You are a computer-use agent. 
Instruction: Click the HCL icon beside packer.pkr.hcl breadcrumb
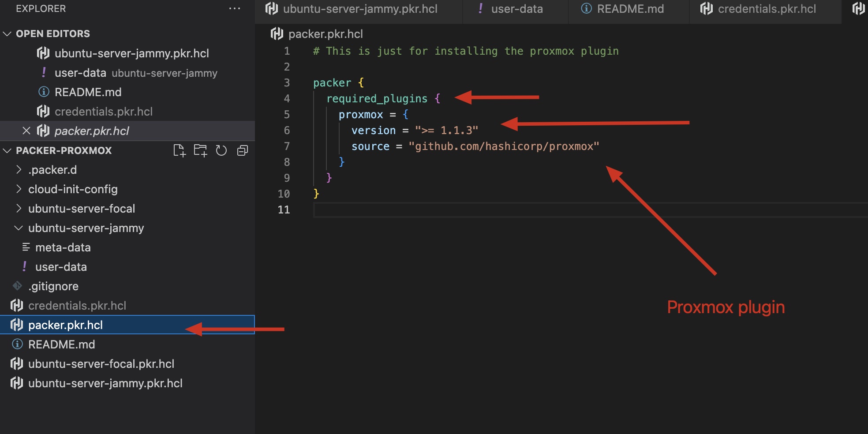[277, 34]
